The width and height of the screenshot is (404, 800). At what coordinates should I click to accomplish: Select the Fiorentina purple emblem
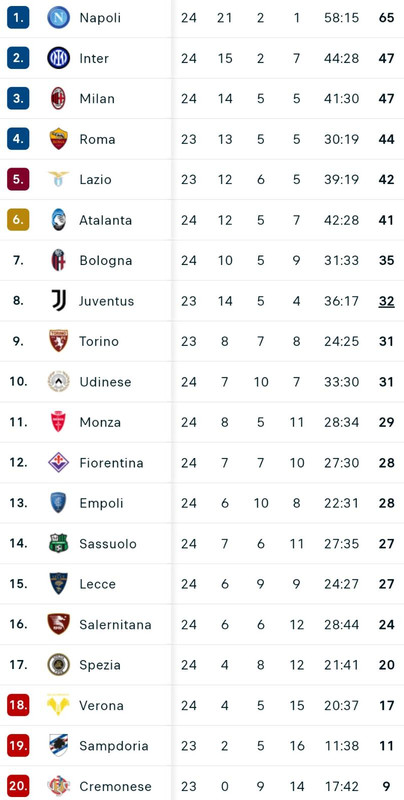(59, 463)
